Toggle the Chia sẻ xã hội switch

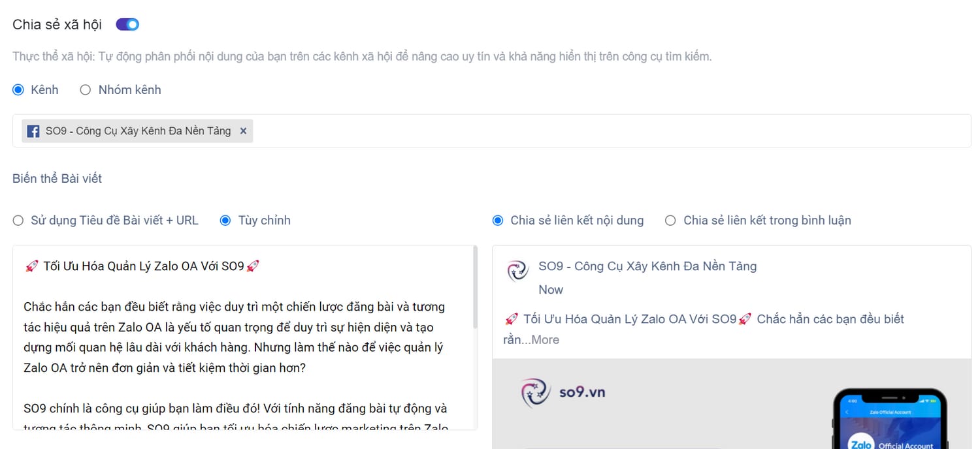click(x=127, y=25)
